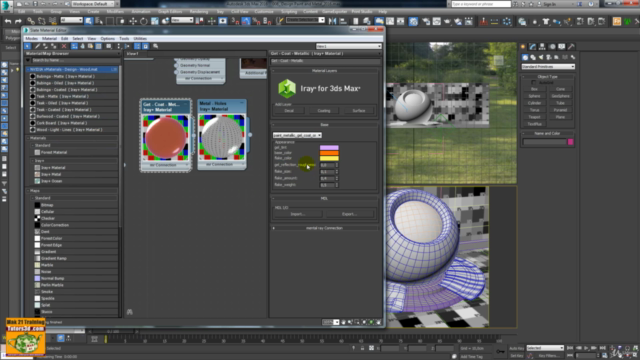Click the Sphere primitive button
640x360 pixels.
pyautogui.click(x=534, y=96)
